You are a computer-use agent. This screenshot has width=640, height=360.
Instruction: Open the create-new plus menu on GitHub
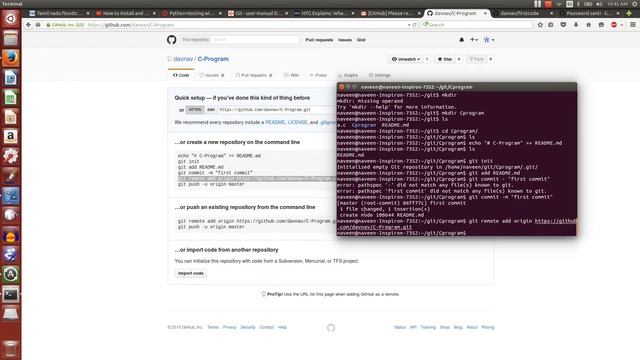click(473, 40)
